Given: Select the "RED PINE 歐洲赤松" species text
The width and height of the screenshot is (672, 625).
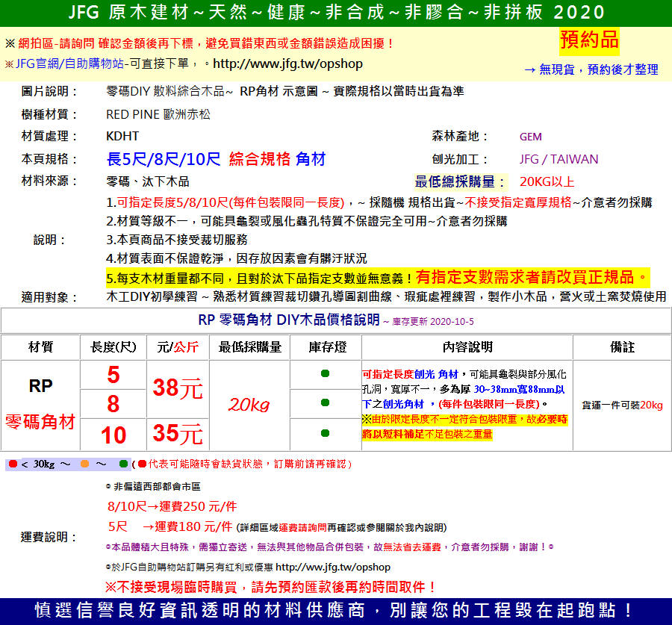Looking at the screenshot, I should (158, 114).
